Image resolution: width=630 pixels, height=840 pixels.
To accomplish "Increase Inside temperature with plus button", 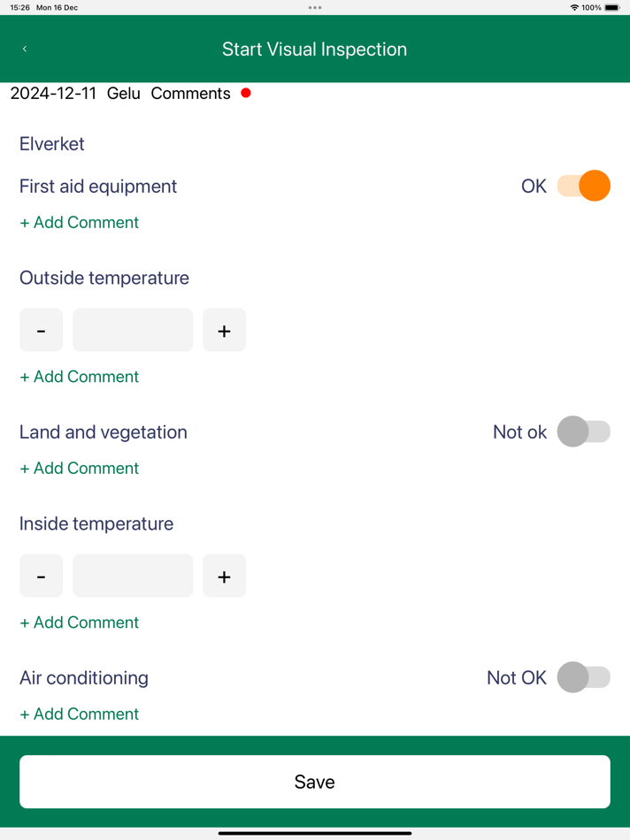I will (x=224, y=576).
